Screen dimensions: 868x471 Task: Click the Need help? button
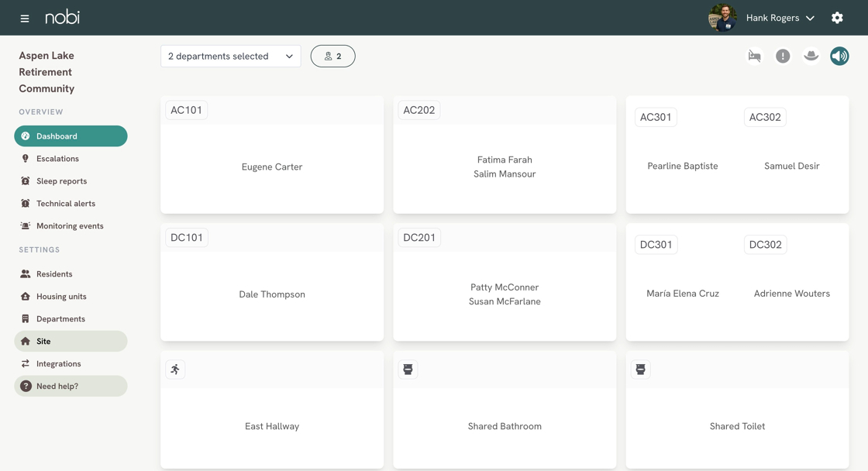pos(71,386)
